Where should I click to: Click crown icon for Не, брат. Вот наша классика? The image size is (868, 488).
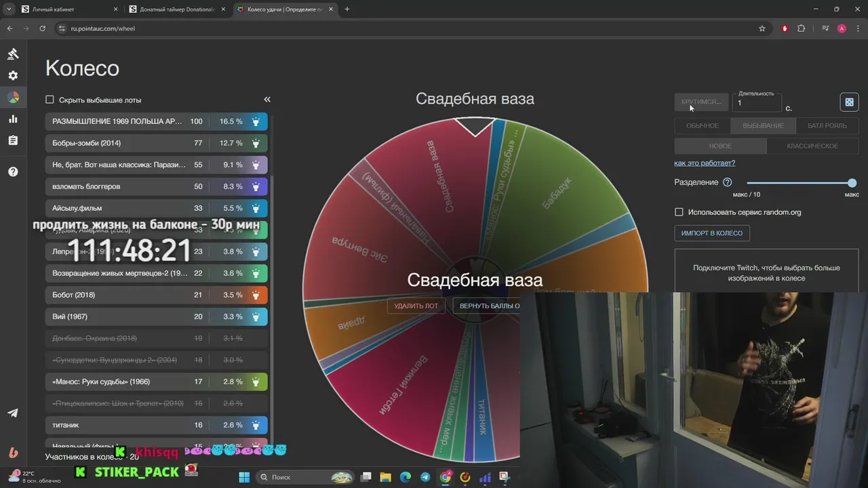pyautogui.click(x=256, y=165)
